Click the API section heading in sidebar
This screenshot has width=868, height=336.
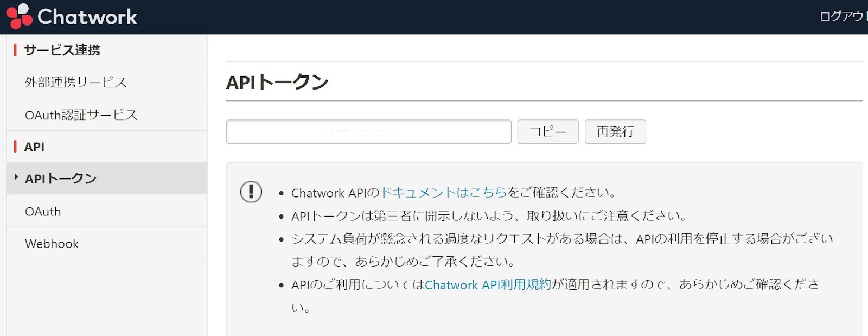pyautogui.click(x=35, y=147)
